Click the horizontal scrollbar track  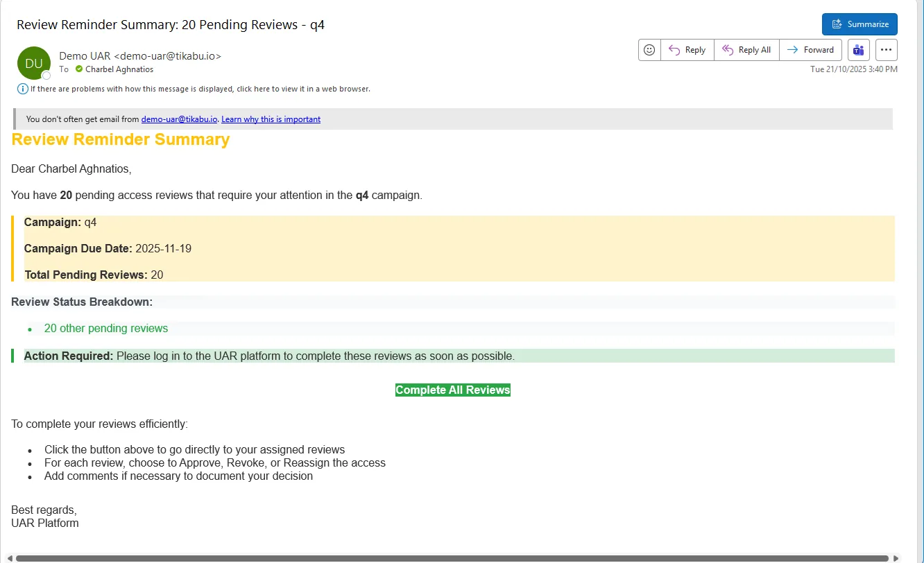(451, 558)
